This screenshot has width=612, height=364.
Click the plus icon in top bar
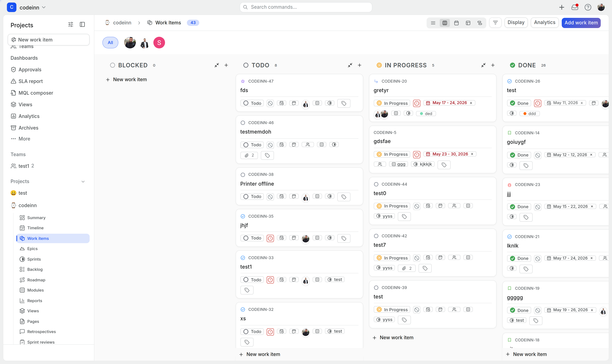562,7
